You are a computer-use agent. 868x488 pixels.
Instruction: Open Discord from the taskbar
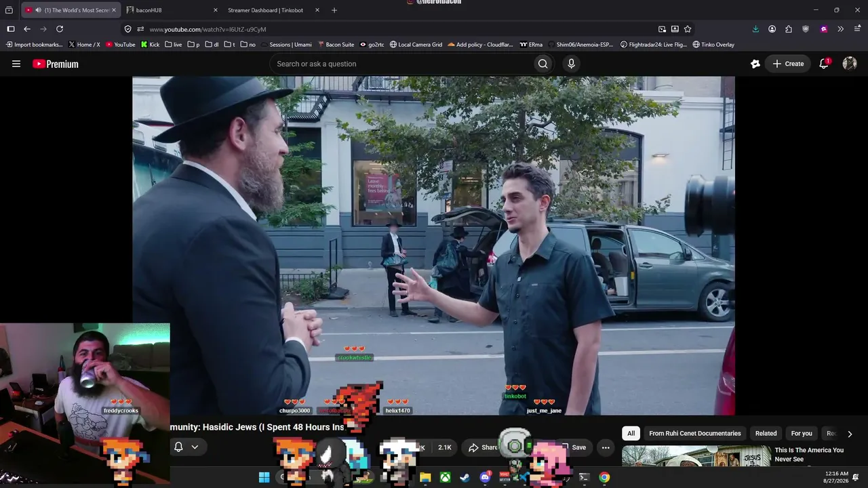tap(485, 477)
